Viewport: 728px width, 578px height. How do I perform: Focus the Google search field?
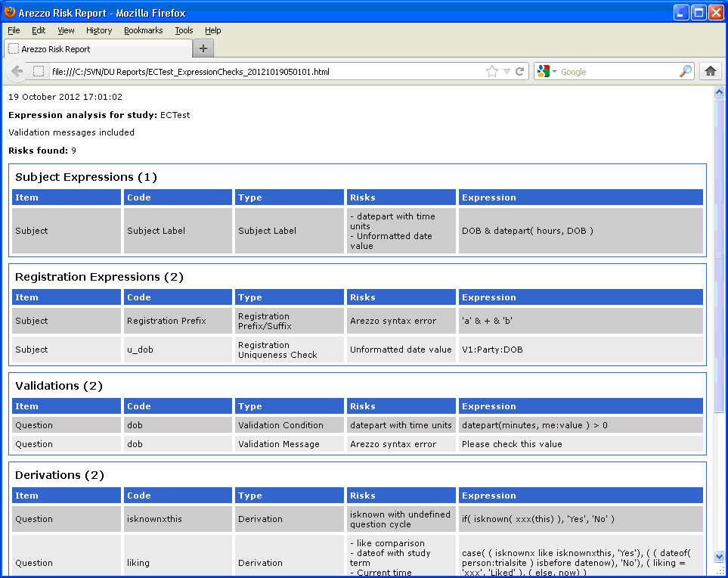coord(618,72)
